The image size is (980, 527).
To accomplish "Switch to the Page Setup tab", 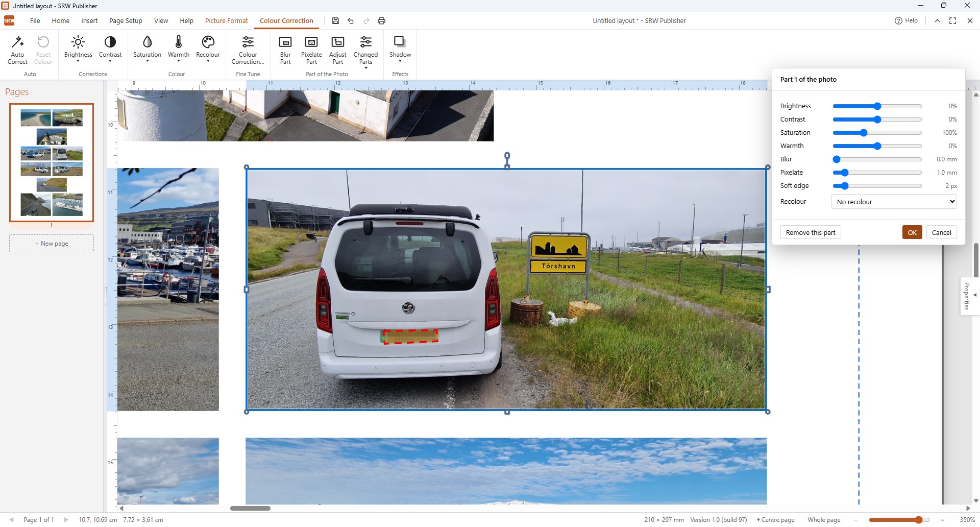I will coord(126,21).
